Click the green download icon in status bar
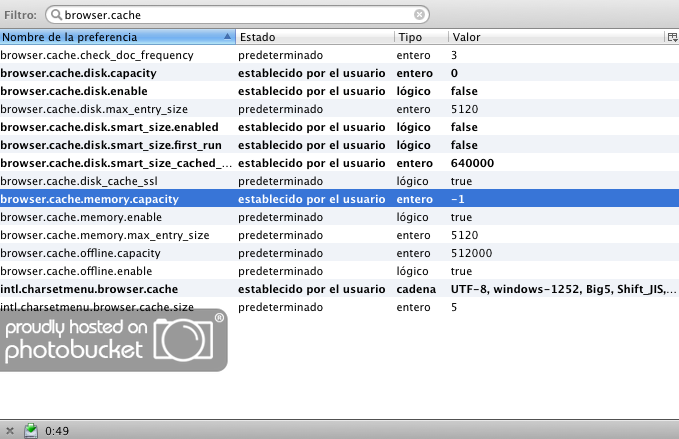 (31, 430)
